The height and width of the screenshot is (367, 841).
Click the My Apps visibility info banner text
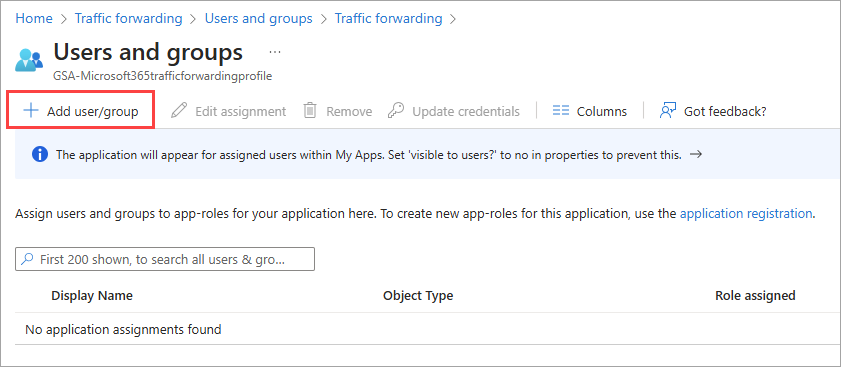[368, 155]
